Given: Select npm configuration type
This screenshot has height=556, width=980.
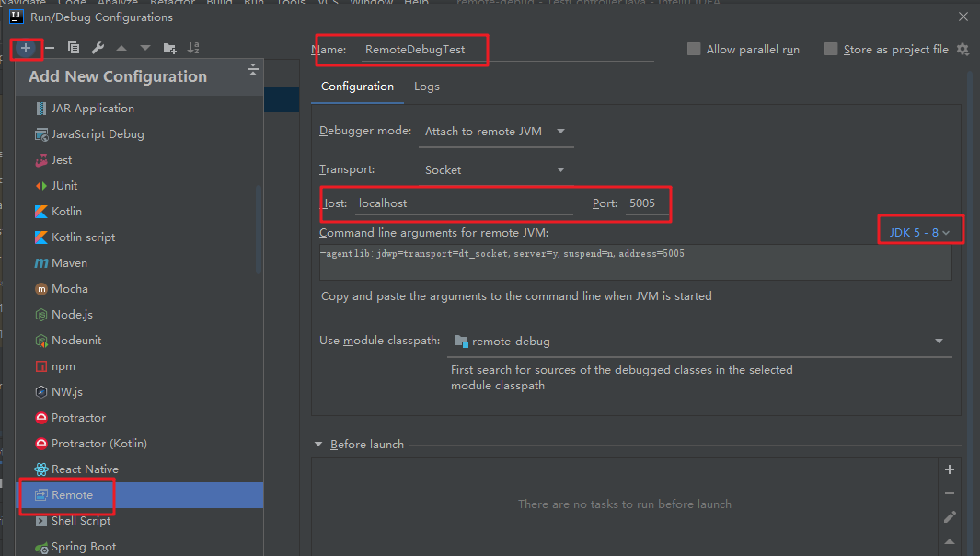Looking at the screenshot, I should point(139,365).
